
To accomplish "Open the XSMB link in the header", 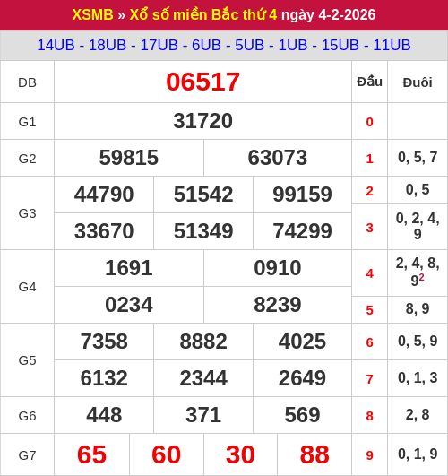I will pyautogui.click(x=92, y=14).
